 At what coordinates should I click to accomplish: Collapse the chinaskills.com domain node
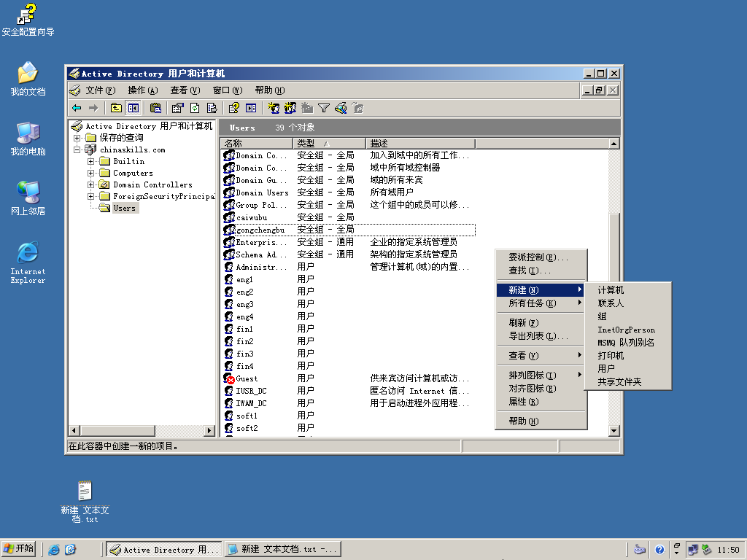(x=77, y=149)
